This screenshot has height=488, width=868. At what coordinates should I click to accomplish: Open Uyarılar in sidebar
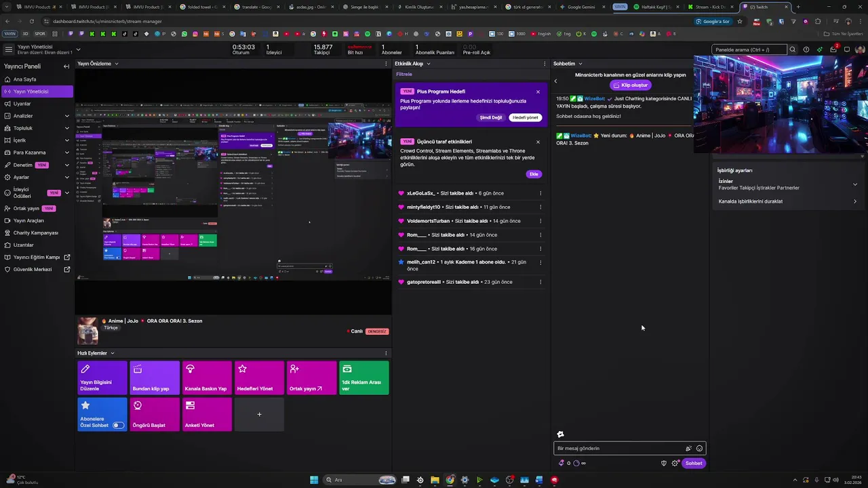pos(37,104)
